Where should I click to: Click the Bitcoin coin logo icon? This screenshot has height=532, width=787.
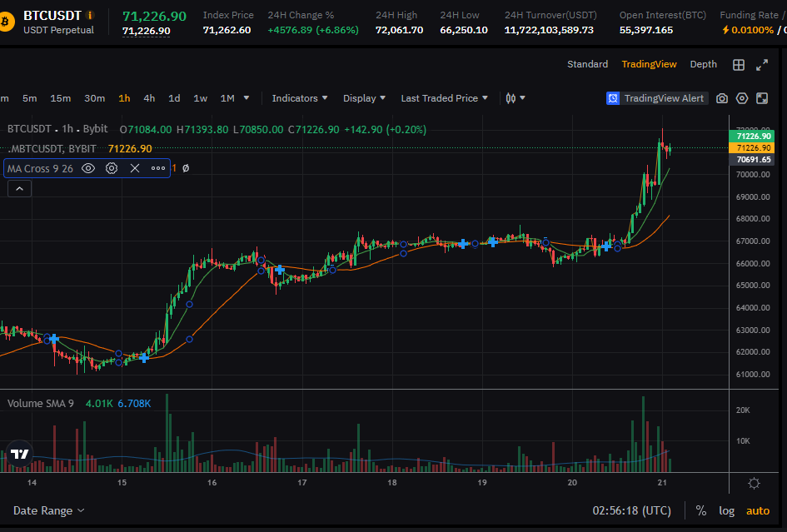(x=5, y=22)
